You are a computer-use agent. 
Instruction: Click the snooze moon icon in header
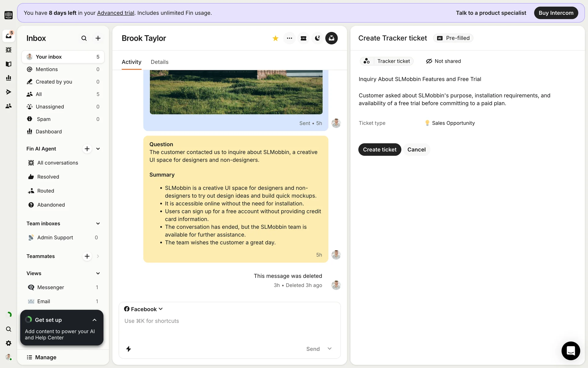click(318, 38)
